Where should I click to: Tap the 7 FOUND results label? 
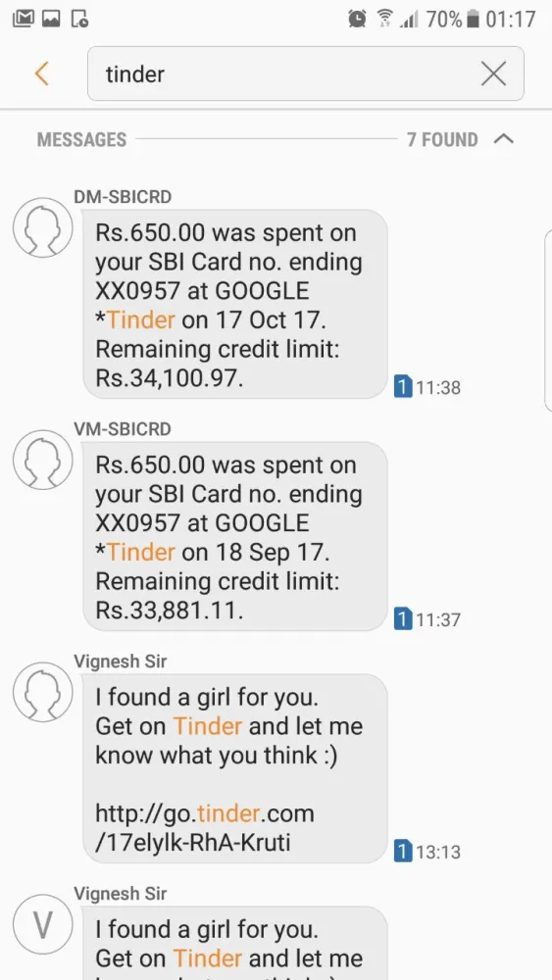coord(442,139)
